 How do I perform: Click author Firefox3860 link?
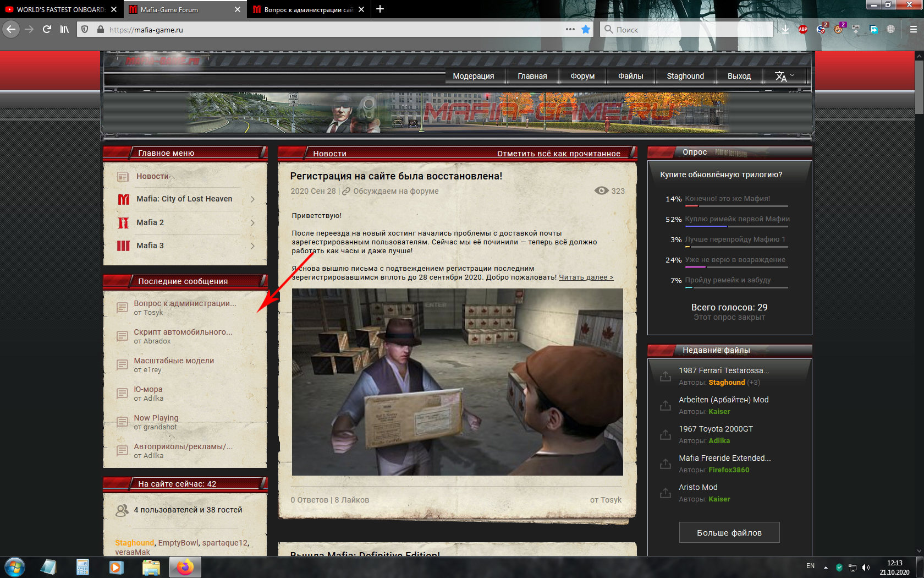pos(729,470)
